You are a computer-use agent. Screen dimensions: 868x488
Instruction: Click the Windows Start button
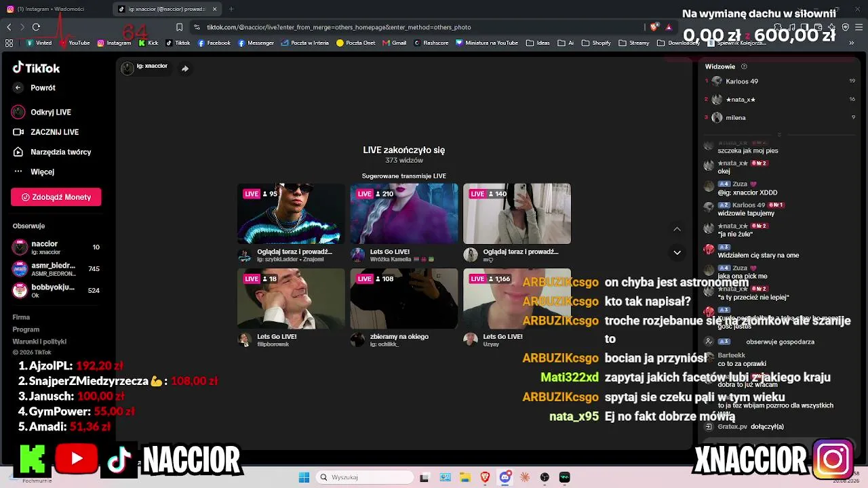pos(304,477)
